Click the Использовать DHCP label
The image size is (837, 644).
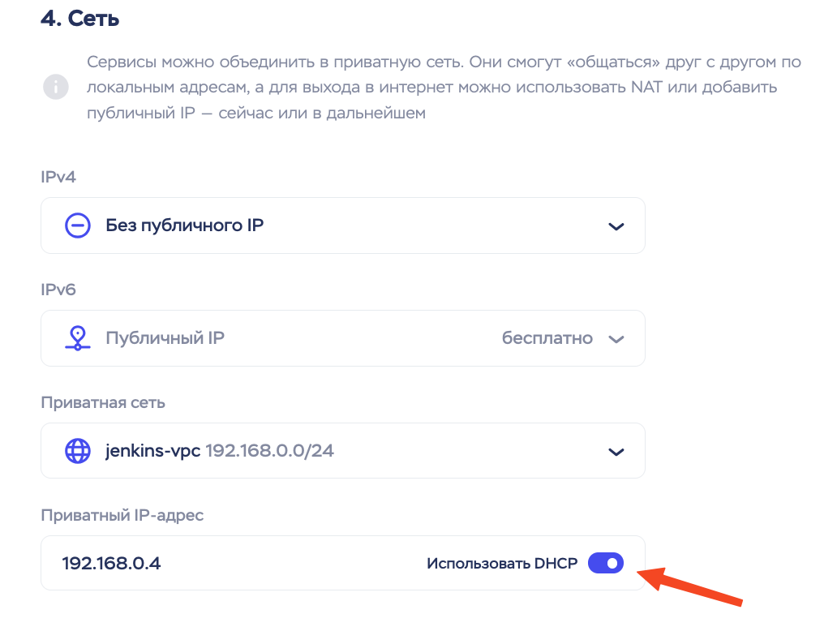pyautogui.click(x=502, y=564)
